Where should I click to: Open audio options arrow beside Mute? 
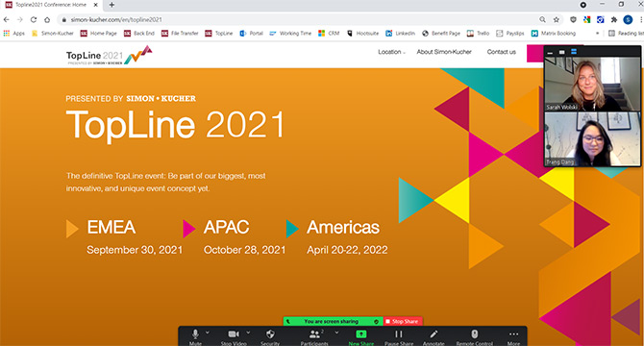pyautogui.click(x=208, y=333)
